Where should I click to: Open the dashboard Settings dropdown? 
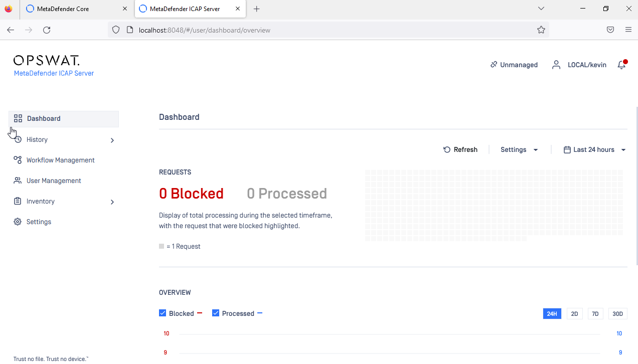click(536, 149)
